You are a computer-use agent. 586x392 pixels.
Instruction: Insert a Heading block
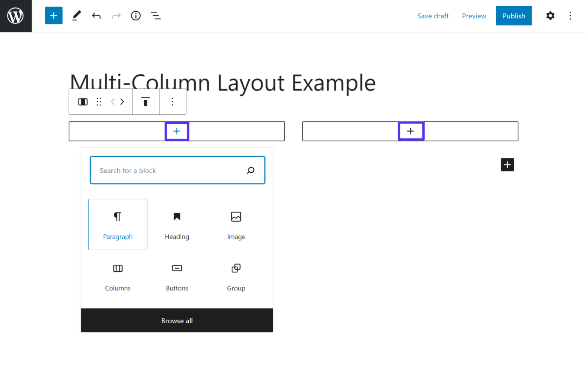177,225
